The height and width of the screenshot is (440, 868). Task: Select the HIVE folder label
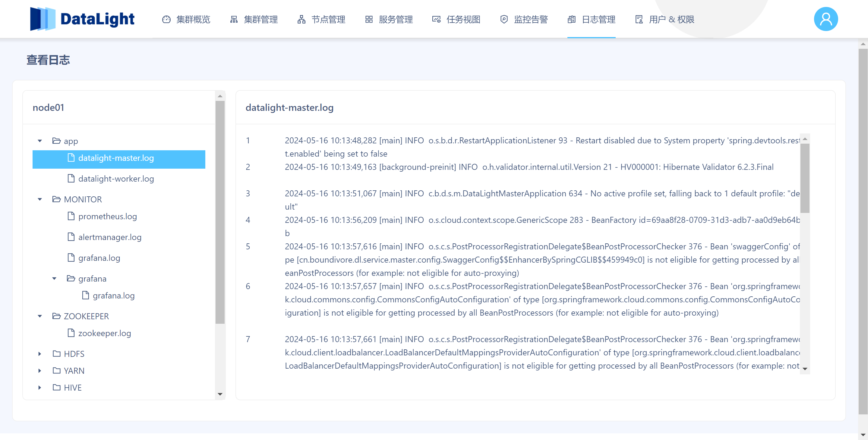pyautogui.click(x=73, y=388)
